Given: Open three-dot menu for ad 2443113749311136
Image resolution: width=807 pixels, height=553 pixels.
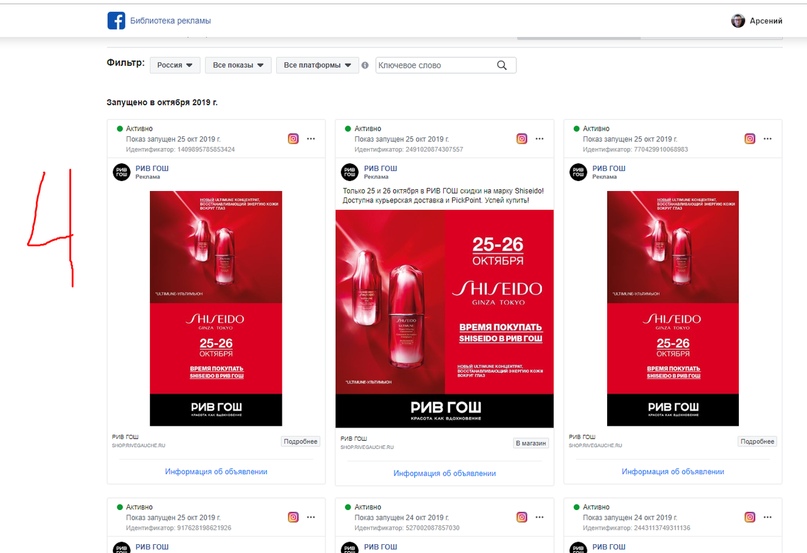Looking at the screenshot, I should [767, 517].
